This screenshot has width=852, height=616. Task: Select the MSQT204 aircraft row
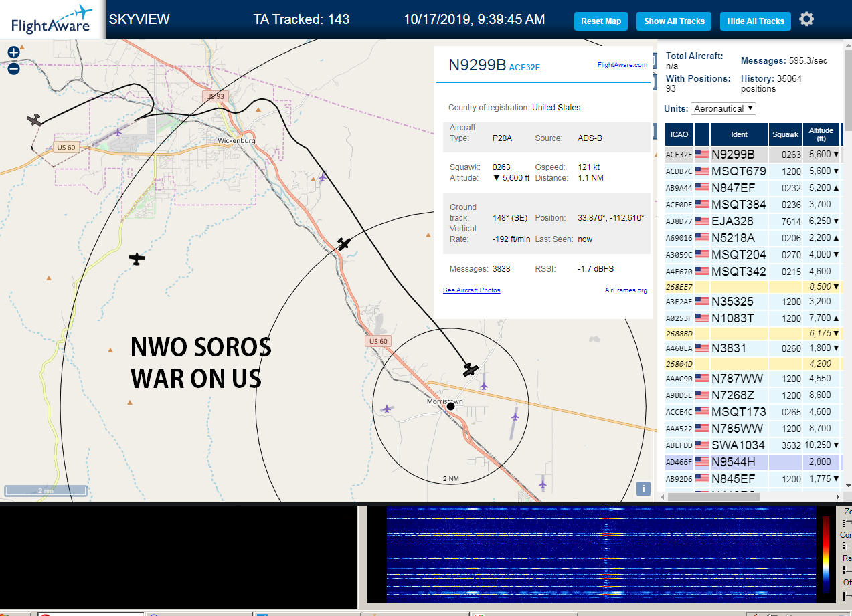click(753, 254)
